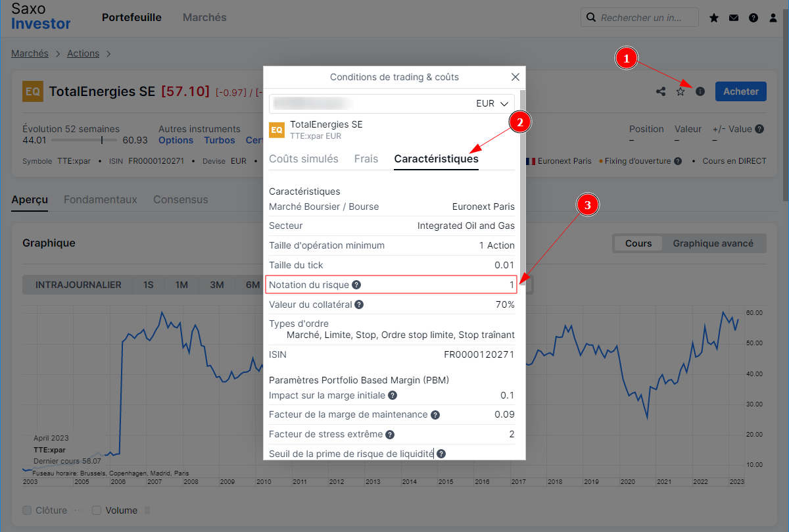Click the Integrated Oil and Gas sector value
789x532 pixels.
[x=466, y=226]
